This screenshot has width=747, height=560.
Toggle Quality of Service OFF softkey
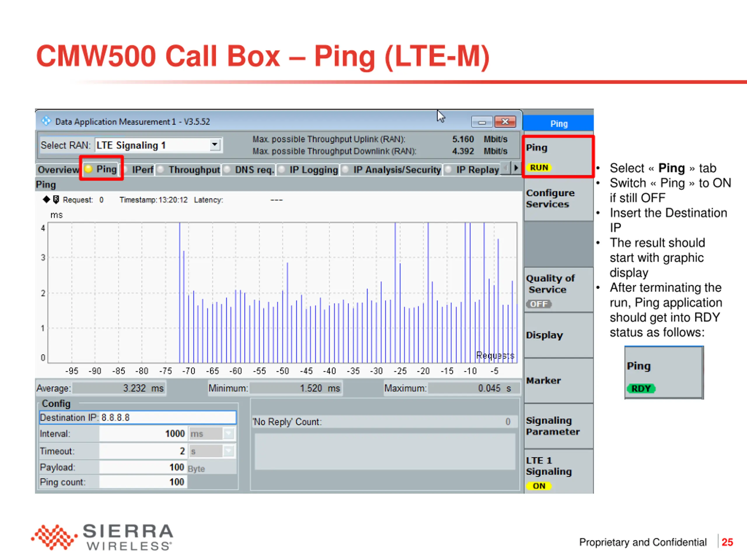pyautogui.click(x=558, y=290)
